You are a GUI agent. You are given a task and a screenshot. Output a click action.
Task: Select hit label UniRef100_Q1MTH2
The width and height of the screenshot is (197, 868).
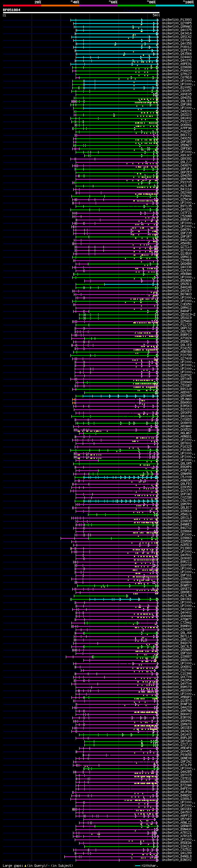tap(177, 375)
